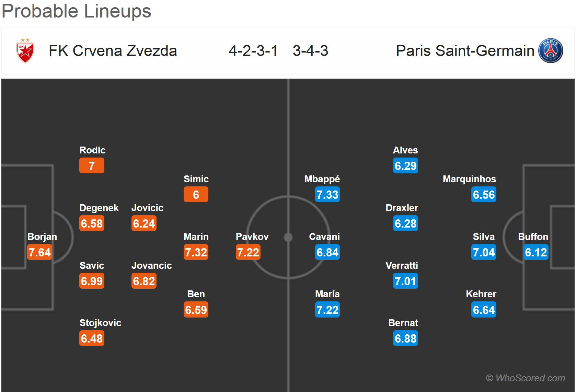Click the Probable Lineups heading
Screen dimensions: 576x392
click(76, 11)
